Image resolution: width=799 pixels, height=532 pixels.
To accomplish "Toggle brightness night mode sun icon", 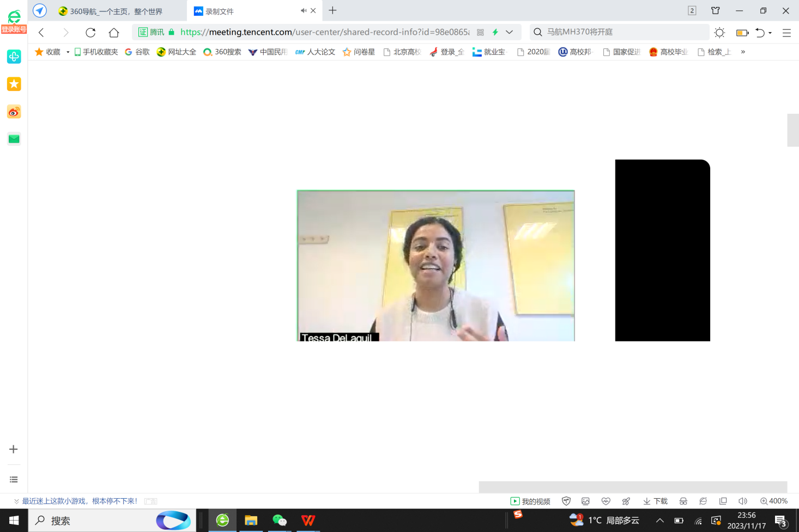I will 719,33.
